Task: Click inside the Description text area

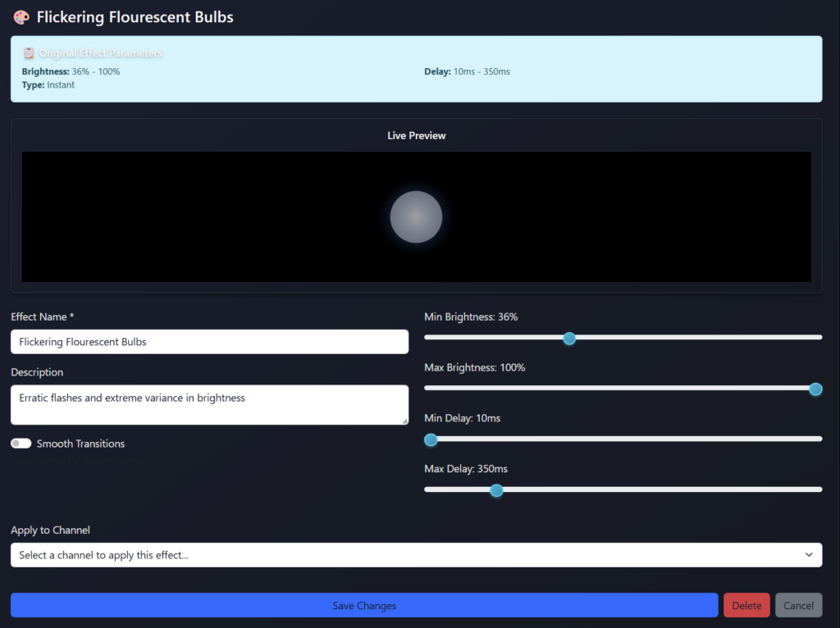Action: (x=209, y=405)
